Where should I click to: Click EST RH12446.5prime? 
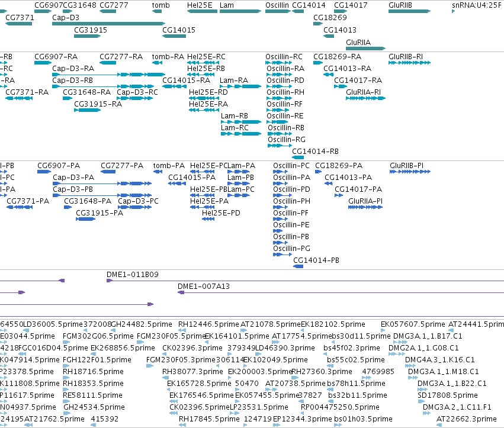tap(182, 330)
